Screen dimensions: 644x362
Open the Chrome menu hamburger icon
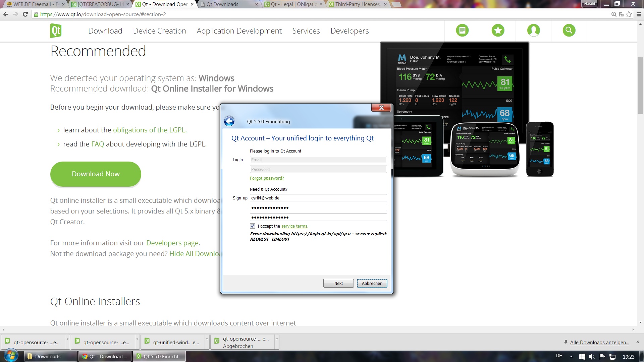pos(639,14)
